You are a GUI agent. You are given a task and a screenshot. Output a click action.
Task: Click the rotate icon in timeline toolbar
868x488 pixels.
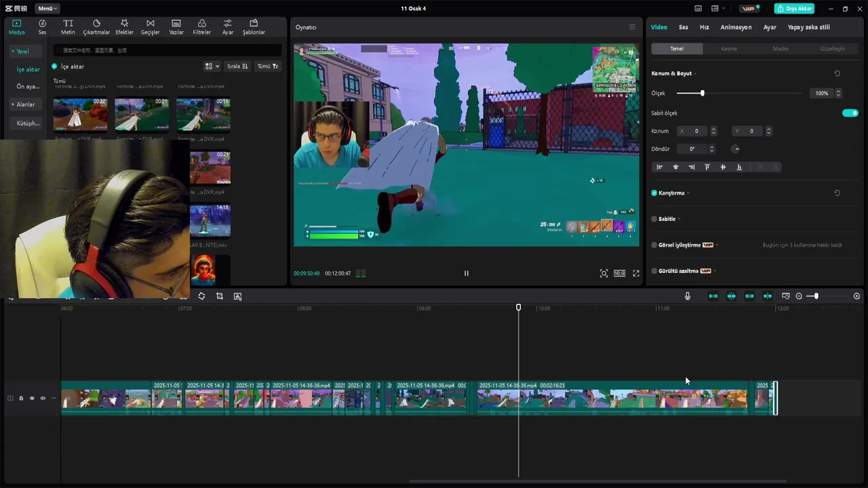[x=201, y=296]
